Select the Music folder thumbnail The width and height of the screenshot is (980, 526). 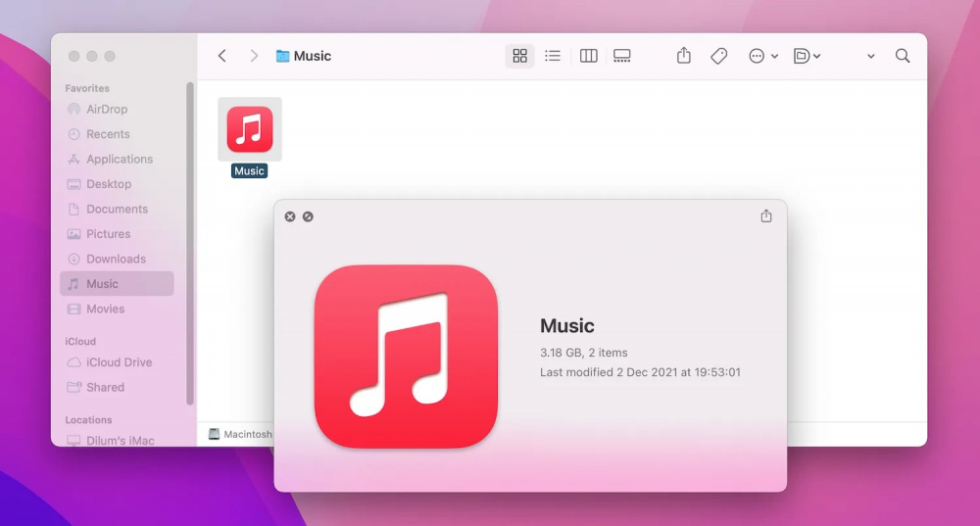pos(250,129)
